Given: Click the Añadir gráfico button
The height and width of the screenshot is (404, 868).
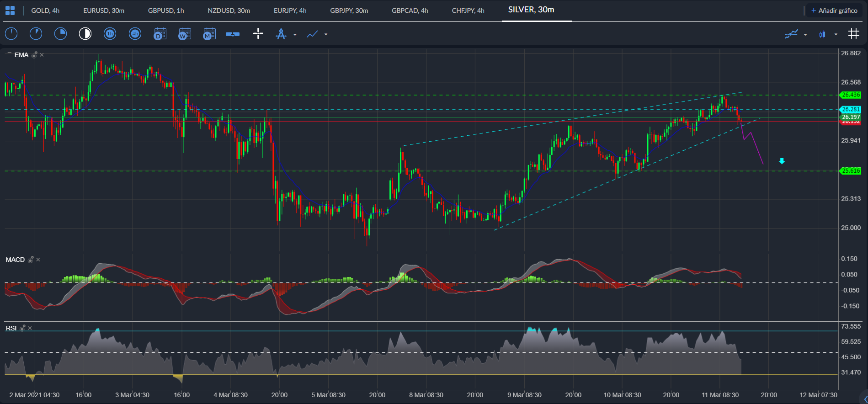Looking at the screenshot, I should coord(834,11).
